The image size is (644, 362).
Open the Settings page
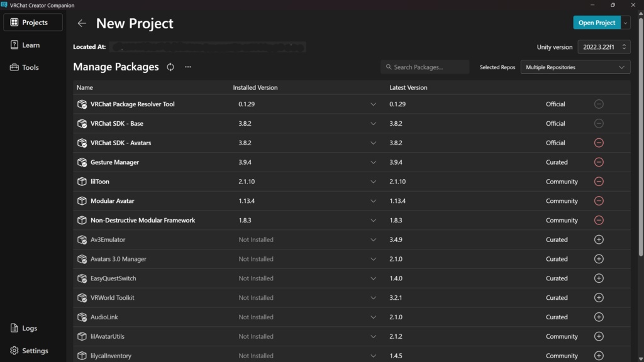(x=35, y=351)
